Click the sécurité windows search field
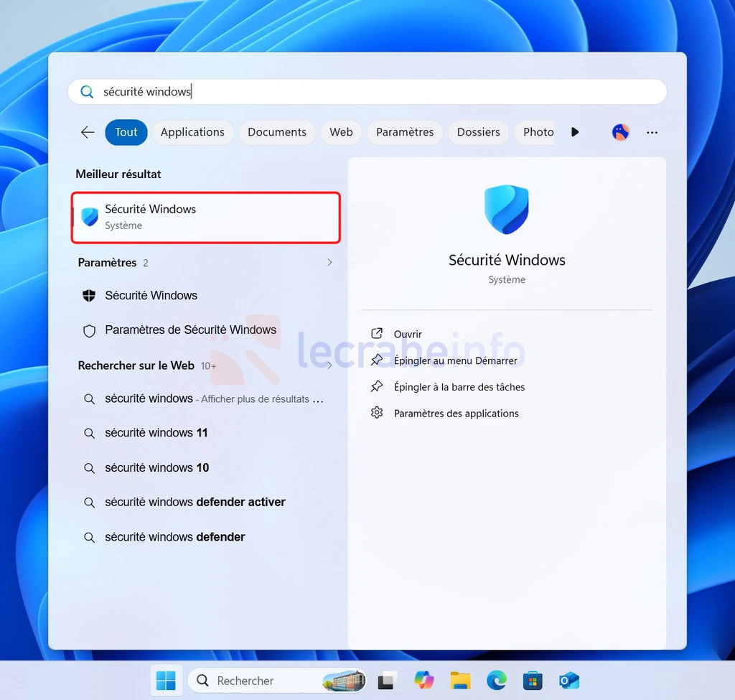The width and height of the screenshot is (735, 700). tap(367, 92)
